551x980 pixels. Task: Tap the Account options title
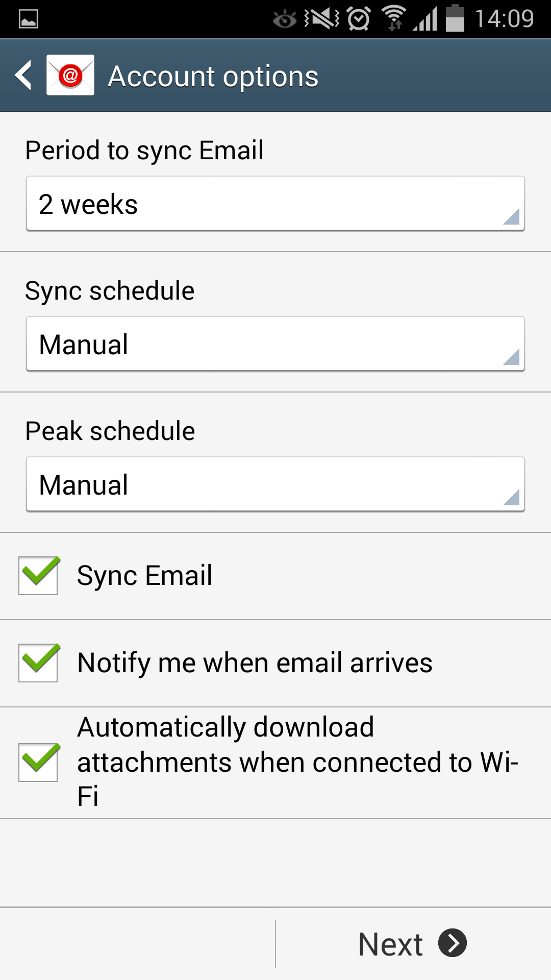213,77
